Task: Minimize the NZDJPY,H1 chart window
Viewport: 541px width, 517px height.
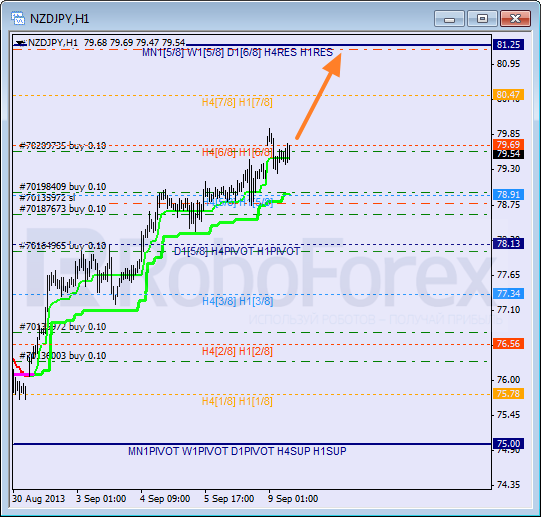Action: (449, 19)
